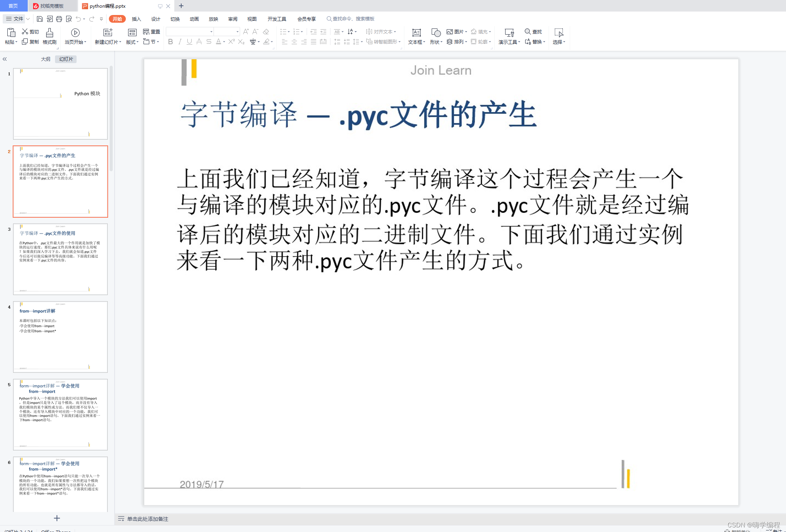Click the Decrease Font Size icon
Viewport: 786px width, 532px height.
coord(255,32)
